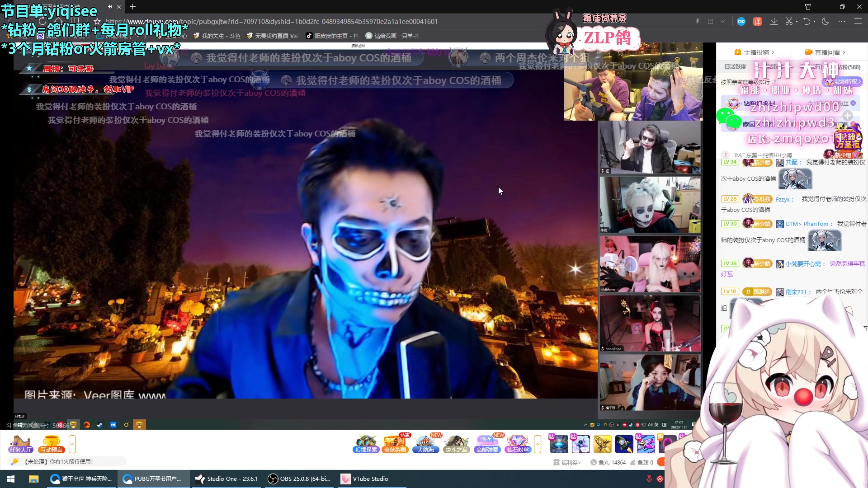The image size is (868, 488).
Task: Open a new browser tab
Action: click(132, 7)
